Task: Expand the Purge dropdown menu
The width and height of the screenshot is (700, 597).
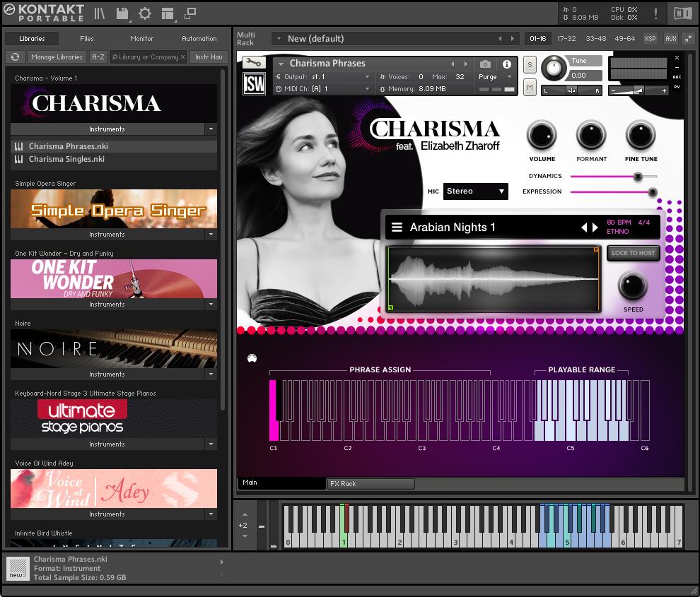Action: pos(494,77)
